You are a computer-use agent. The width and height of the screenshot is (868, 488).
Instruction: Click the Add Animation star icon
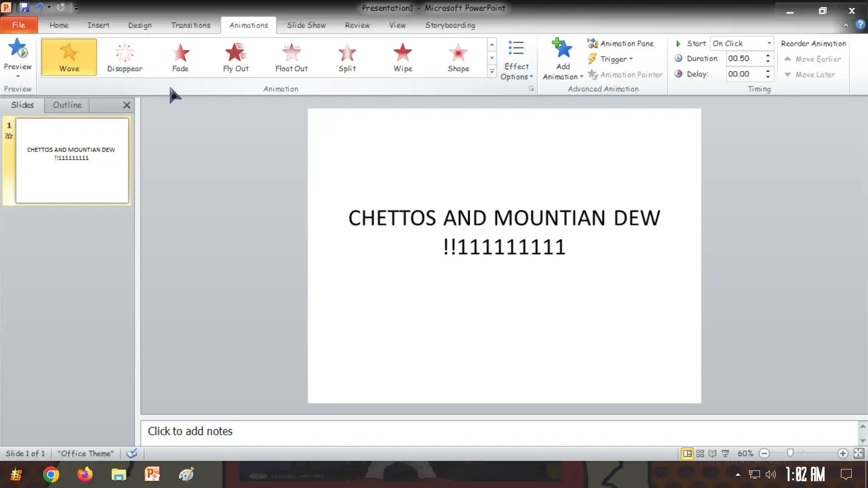point(562,49)
